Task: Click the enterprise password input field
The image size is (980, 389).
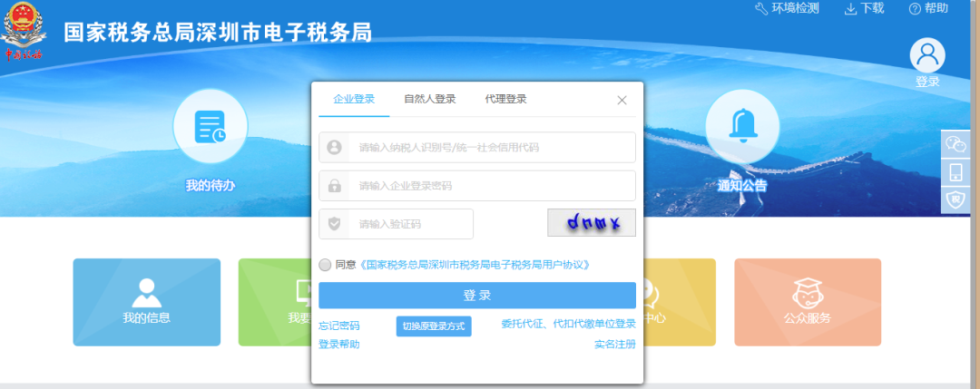Action: click(x=477, y=186)
